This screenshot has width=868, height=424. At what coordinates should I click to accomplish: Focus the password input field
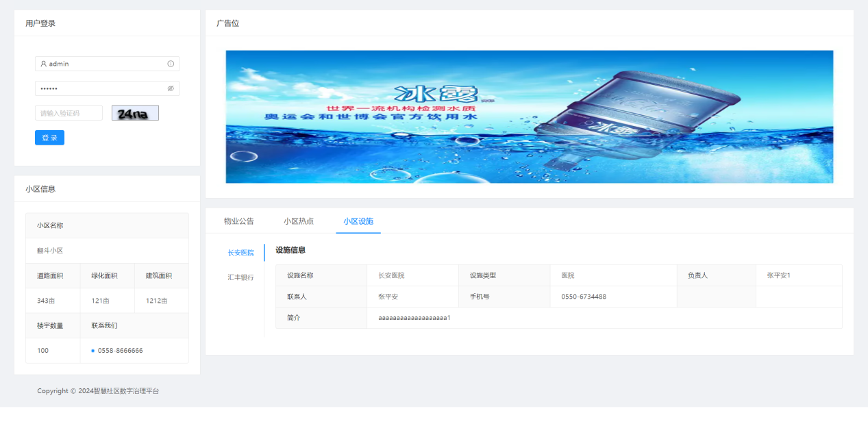(x=107, y=88)
